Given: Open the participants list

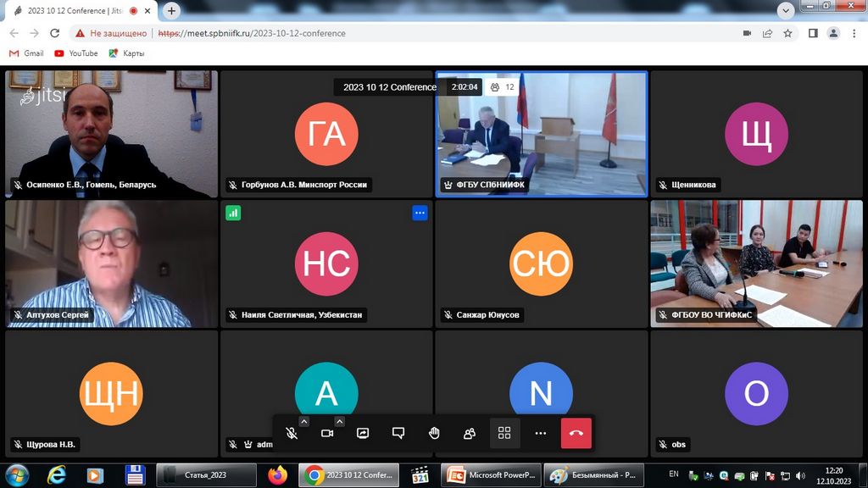Looking at the screenshot, I should (x=469, y=433).
